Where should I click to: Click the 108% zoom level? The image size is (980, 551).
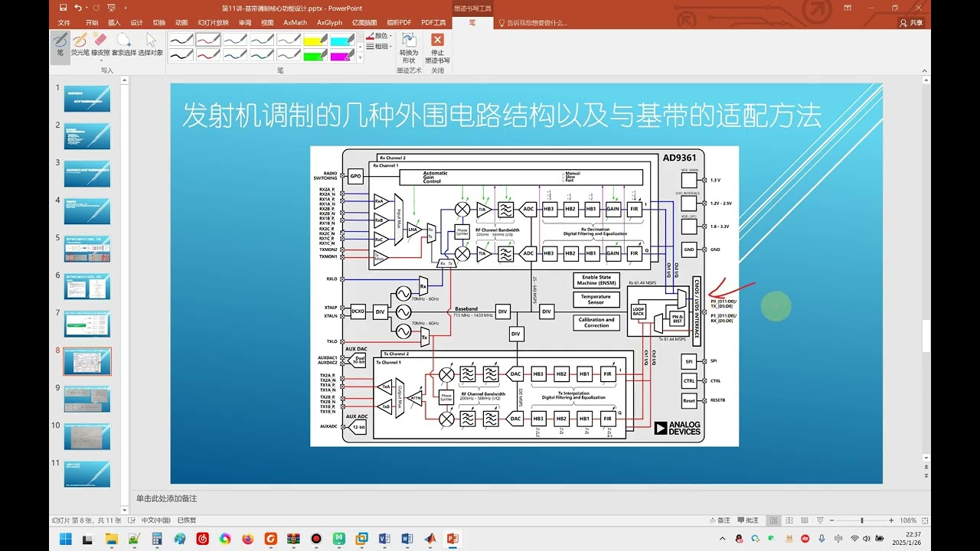(908, 520)
